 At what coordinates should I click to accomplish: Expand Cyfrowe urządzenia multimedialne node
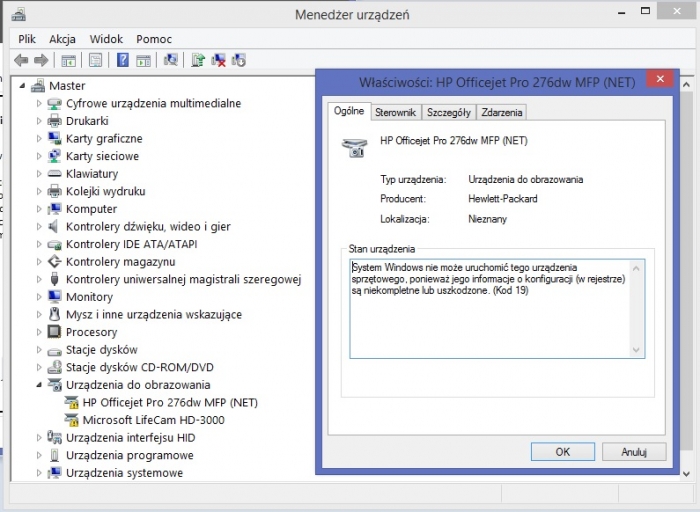39,104
